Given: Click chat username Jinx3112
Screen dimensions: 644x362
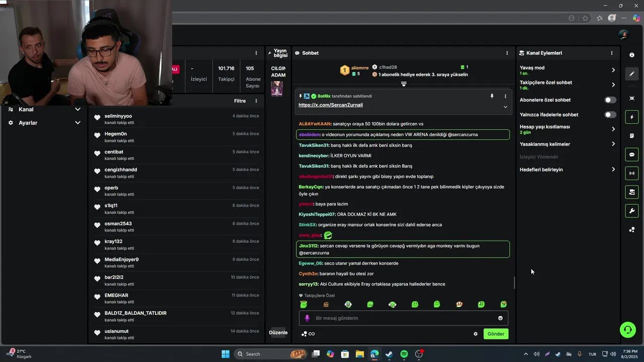Looking at the screenshot, I should point(308,246).
